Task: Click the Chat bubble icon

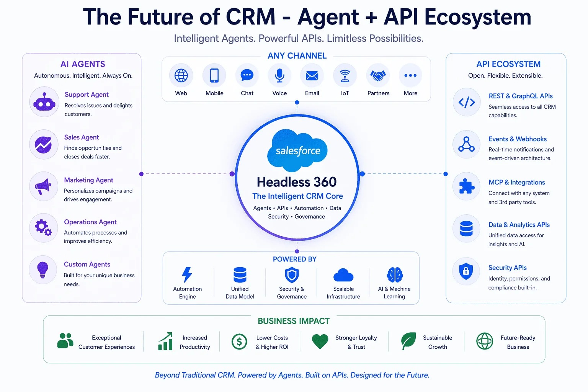Action: [x=247, y=75]
